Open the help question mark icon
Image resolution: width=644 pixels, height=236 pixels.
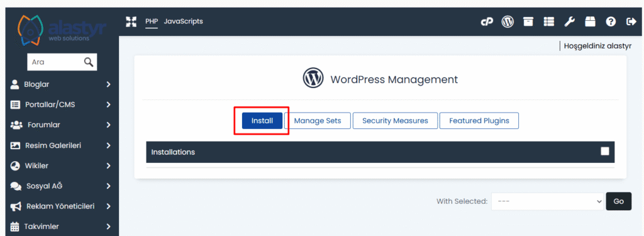click(611, 22)
